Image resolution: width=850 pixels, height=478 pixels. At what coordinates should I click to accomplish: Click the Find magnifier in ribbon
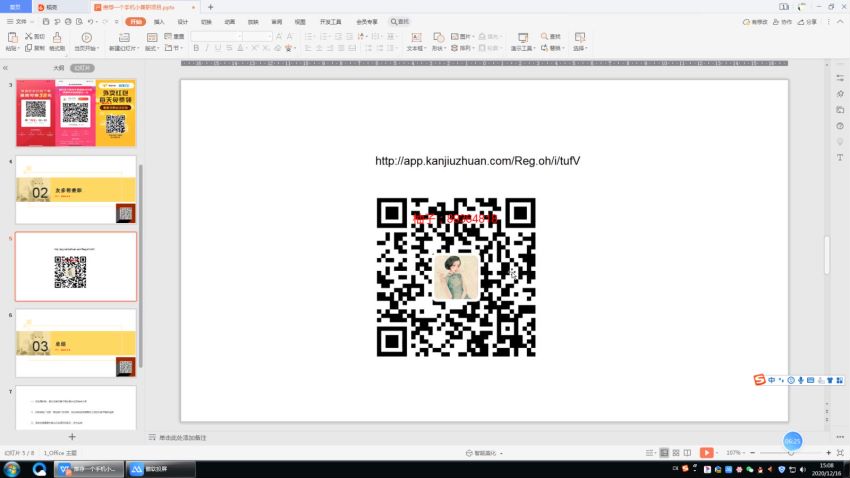pyautogui.click(x=544, y=36)
